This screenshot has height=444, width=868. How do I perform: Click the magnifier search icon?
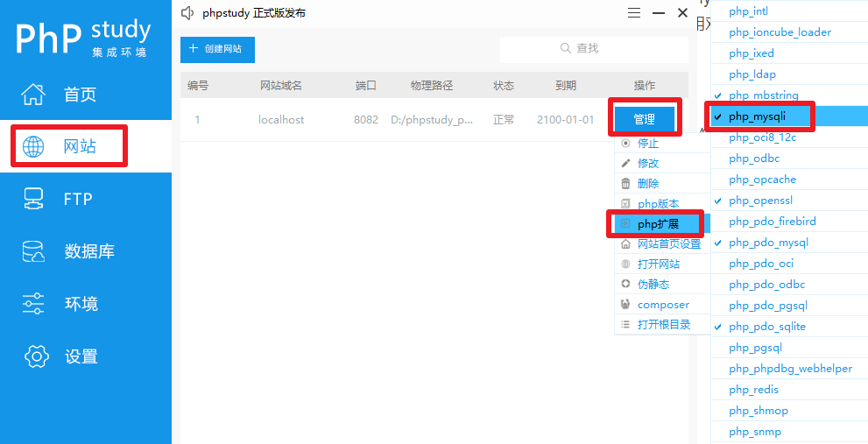565,48
